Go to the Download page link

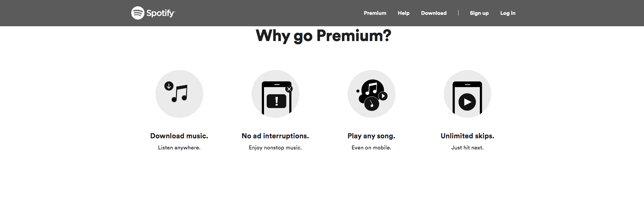coord(434,13)
